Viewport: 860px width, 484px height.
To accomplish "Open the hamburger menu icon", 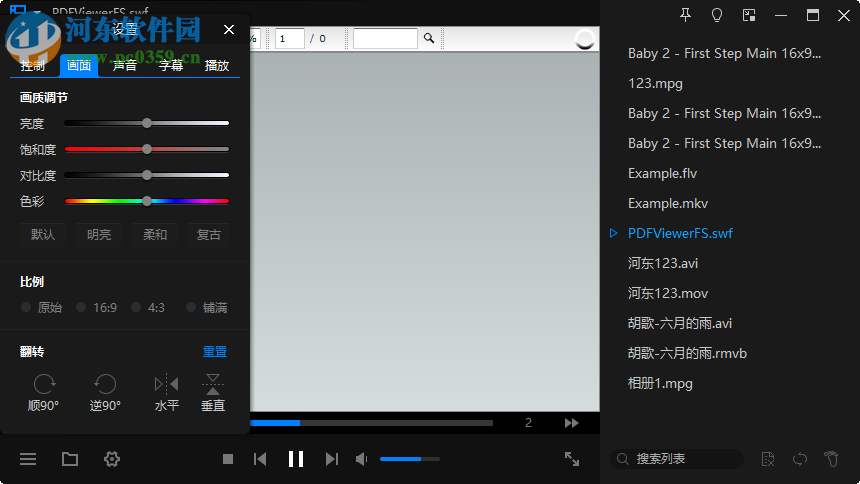I will [x=28, y=459].
